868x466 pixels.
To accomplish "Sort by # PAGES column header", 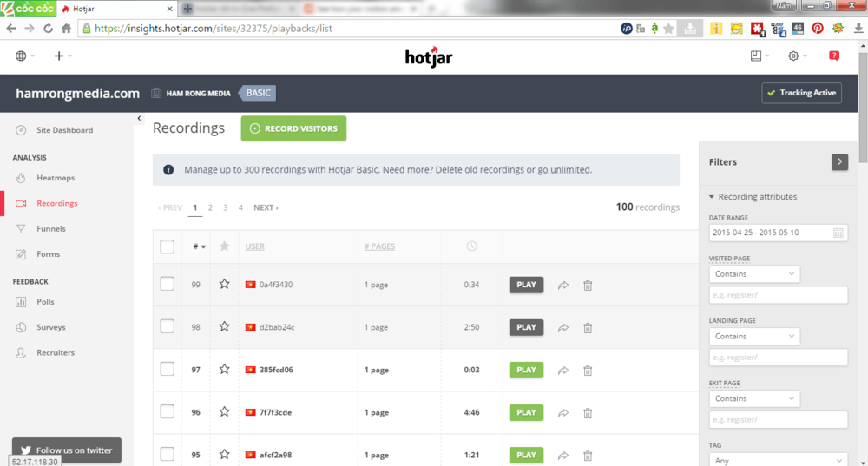I will 380,246.
